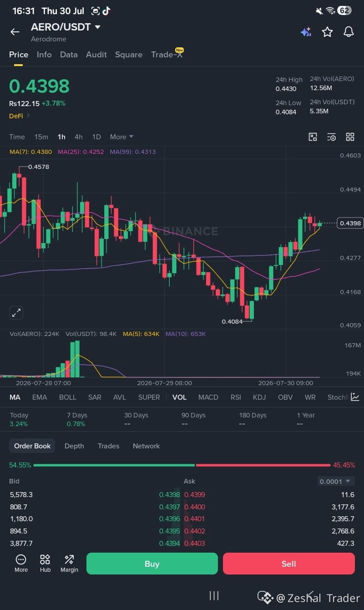Select the 1h timeframe
Screen dimensions: 364x610
(x=61, y=137)
